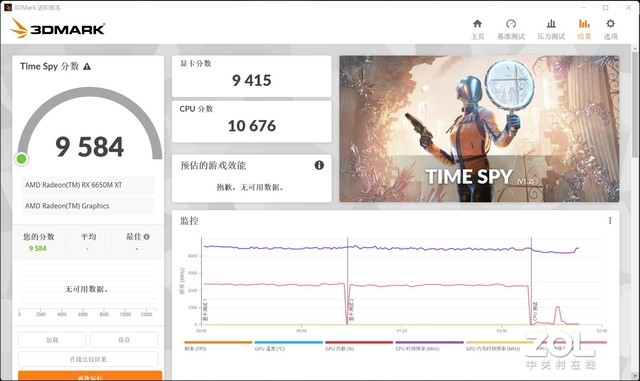Image resolution: width=640 pixels, height=381 pixels.
Task: Click the Save (保存) button
Action: click(124, 340)
